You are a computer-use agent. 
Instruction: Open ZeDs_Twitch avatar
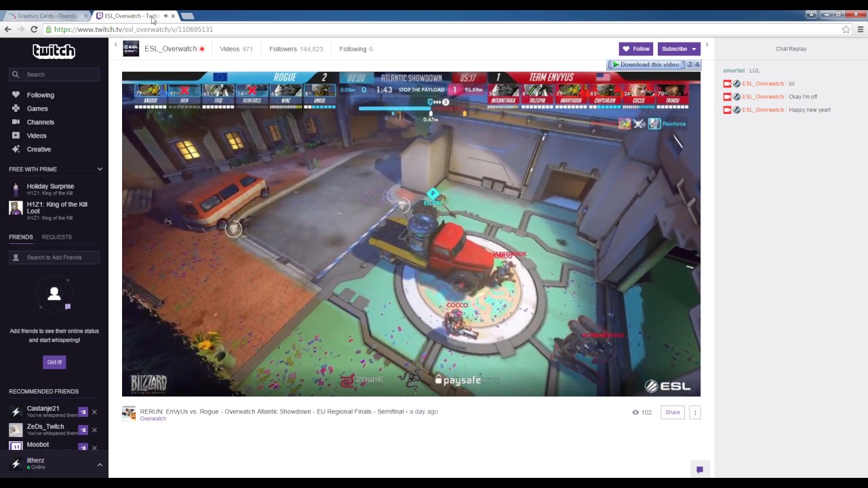(16, 430)
